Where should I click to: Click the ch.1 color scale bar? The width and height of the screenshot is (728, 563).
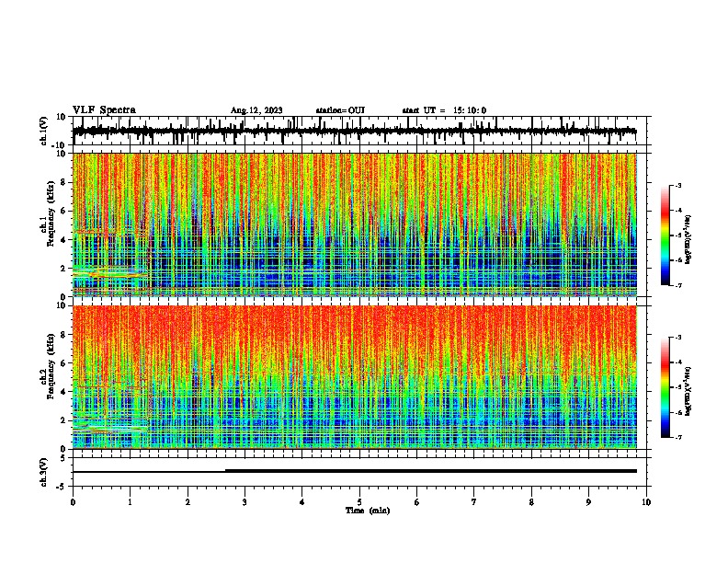(x=665, y=236)
